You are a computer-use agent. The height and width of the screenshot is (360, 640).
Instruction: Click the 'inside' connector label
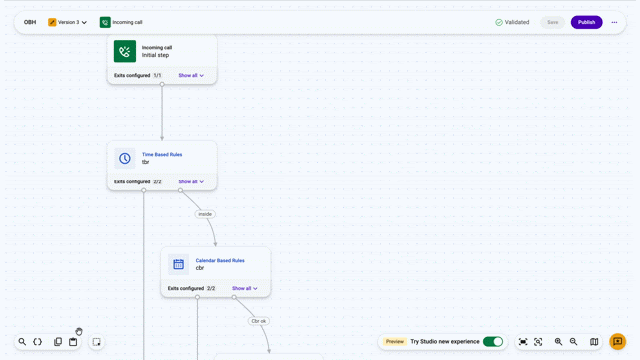click(x=205, y=214)
